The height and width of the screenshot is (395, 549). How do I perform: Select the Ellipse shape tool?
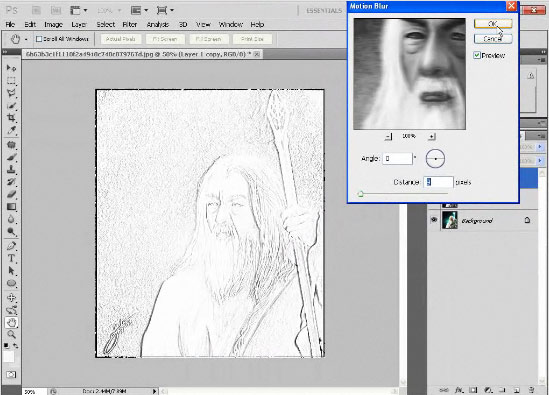point(11,283)
